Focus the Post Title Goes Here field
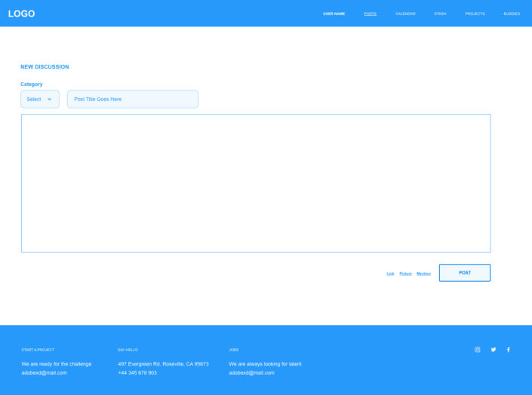 [x=133, y=100]
